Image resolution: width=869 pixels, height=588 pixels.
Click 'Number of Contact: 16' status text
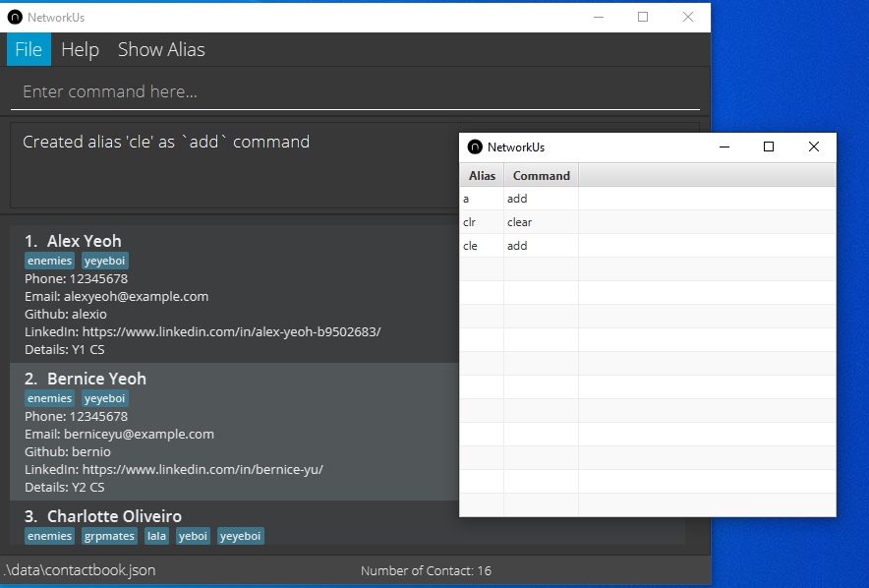tap(427, 571)
